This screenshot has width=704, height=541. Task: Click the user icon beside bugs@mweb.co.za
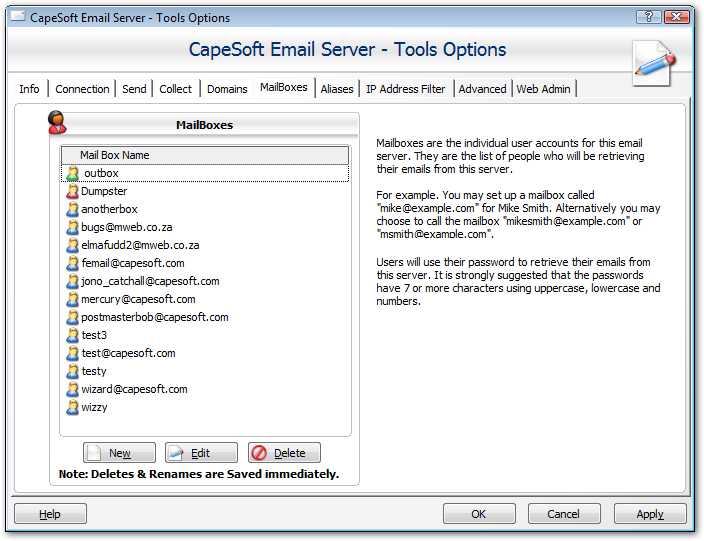tap(72, 228)
